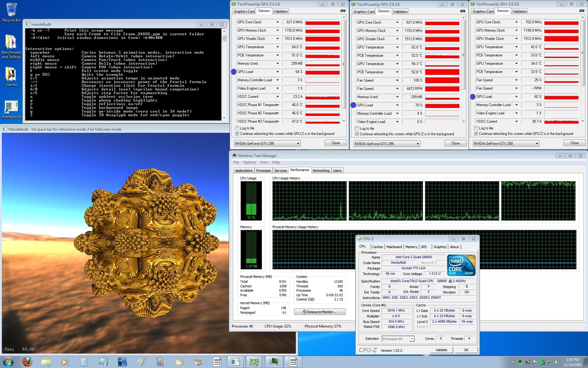Open Firefox from the taskbar
Screen dimensions: 588x368
click(x=27, y=362)
